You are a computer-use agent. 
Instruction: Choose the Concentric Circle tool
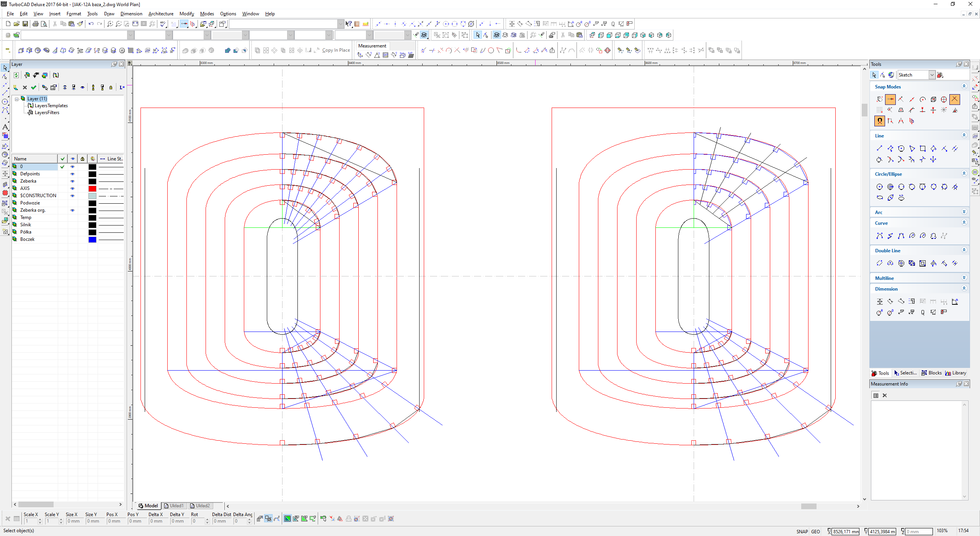890,187
